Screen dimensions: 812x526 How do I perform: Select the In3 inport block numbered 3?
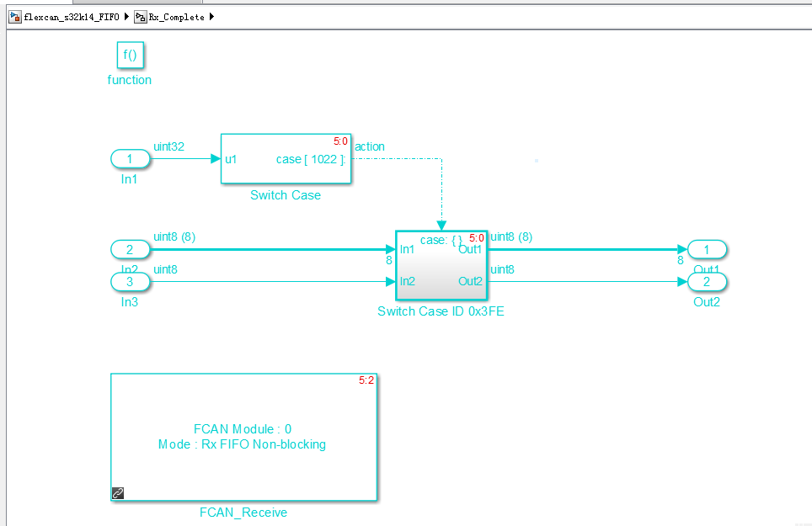(x=130, y=282)
